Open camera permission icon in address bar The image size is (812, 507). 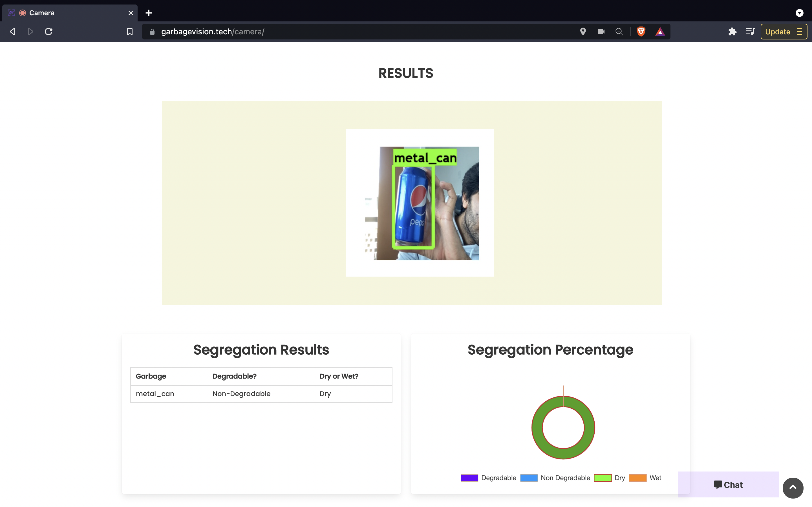(601, 32)
